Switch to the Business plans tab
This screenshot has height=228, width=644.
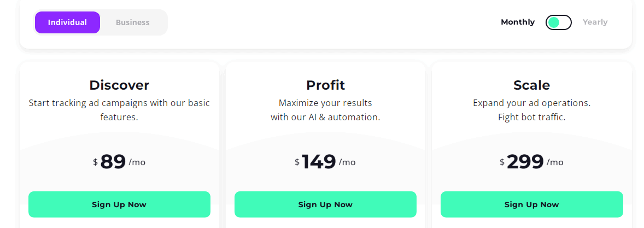click(x=132, y=22)
